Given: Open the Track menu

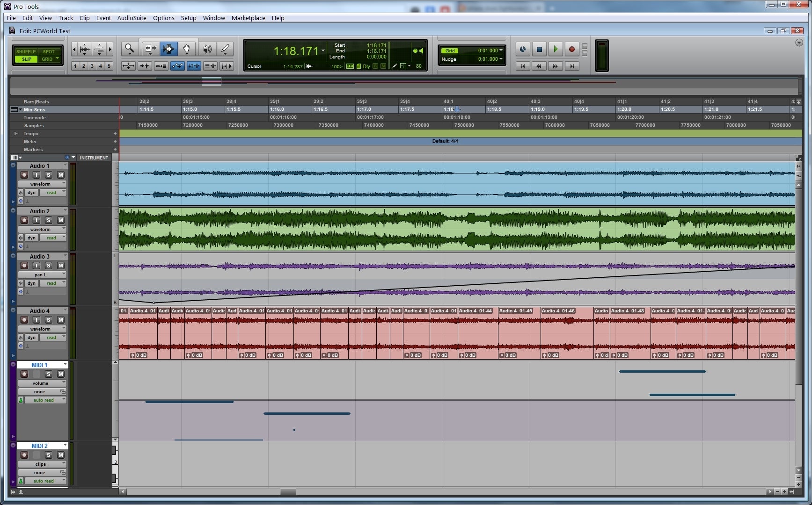Looking at the screenshot, I should pyautogui.click(x=66, y=18).
